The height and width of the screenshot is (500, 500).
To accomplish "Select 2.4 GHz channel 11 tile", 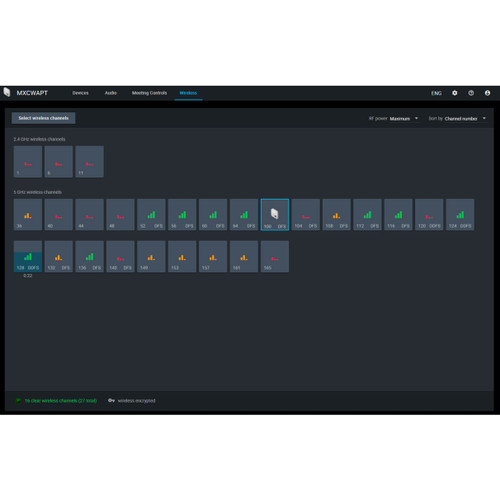I will [x=90, y=161].
